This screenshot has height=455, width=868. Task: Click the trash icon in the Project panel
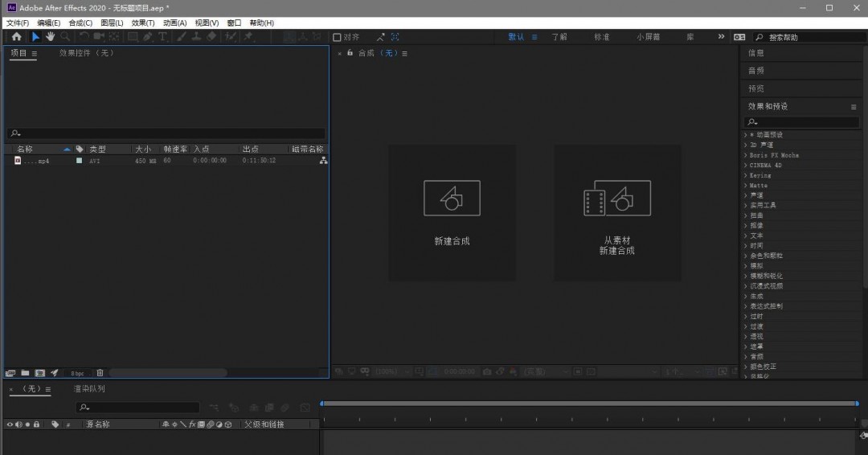(x=100, y=373)
